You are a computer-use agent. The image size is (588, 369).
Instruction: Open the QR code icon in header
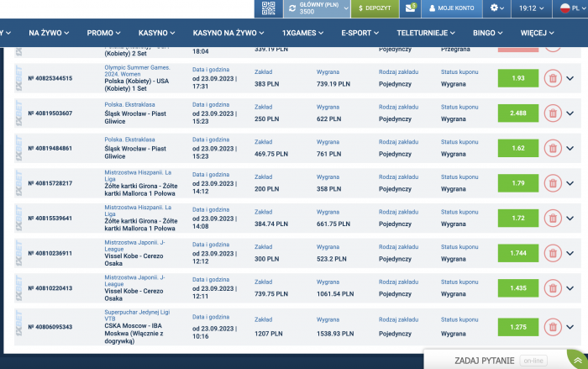coord(268,8)
